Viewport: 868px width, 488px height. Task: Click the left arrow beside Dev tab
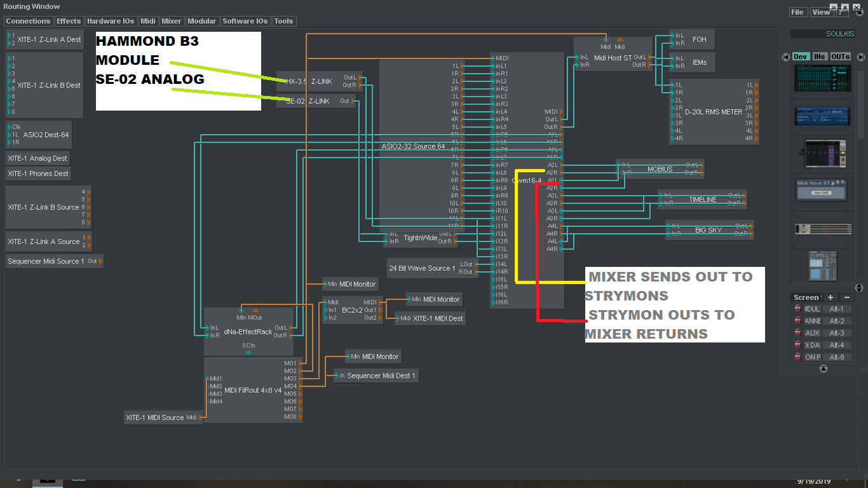(786, 57)
